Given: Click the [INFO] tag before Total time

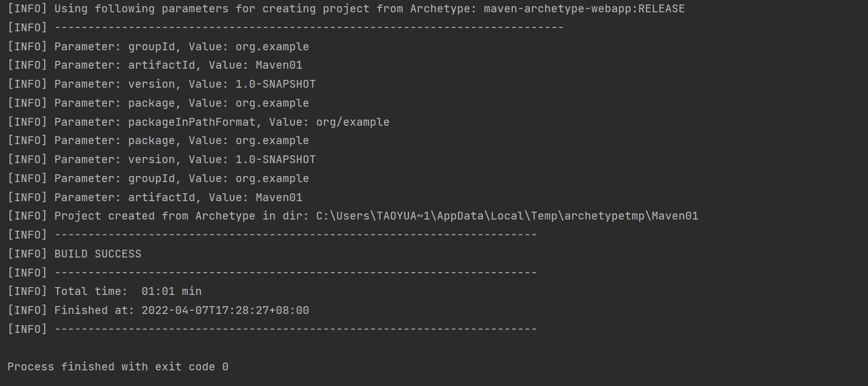Looking at the screenshot, I should (27, 292).
